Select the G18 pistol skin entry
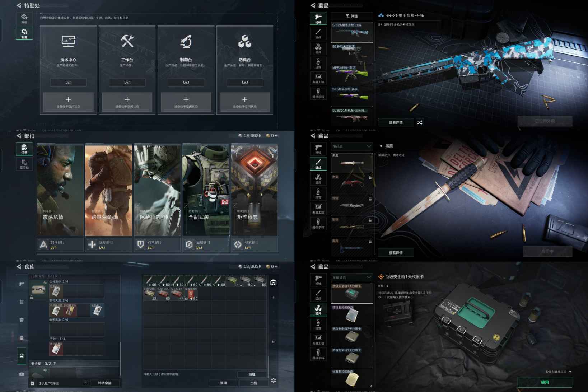 (352, 54)
